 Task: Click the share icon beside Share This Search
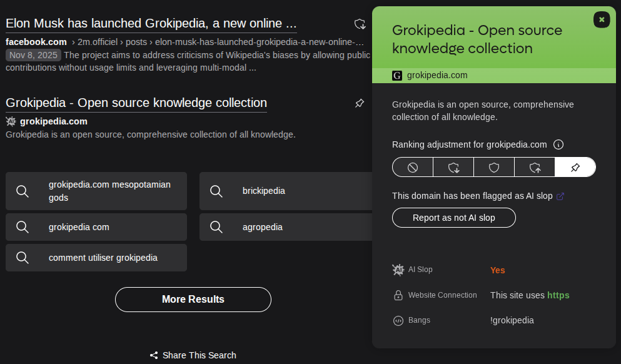(x=154, y=355)
